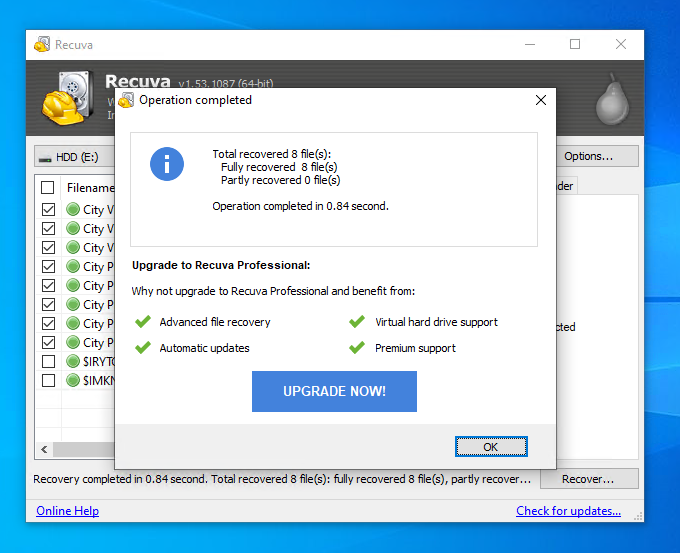Click the green status dot of $IMKN row
The image size is (680, 553).
coord(73,380)
